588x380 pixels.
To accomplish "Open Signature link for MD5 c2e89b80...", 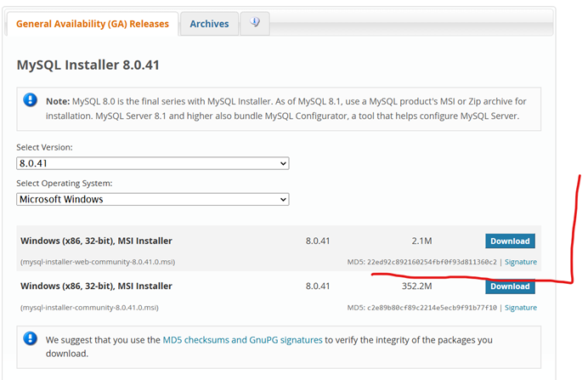I will pyautogui.click(x=521, y=308).
